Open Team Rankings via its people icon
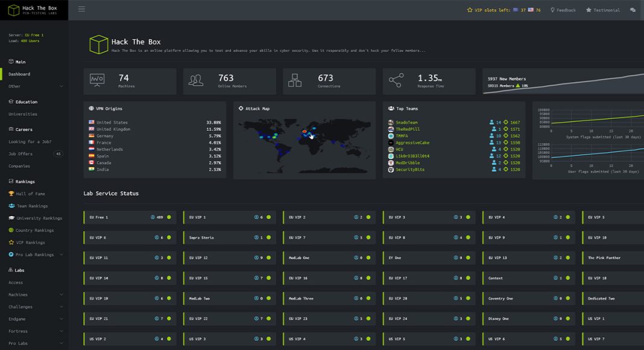Image resolution: width=644 pixels, height=350 pixels. pos(11,206)
